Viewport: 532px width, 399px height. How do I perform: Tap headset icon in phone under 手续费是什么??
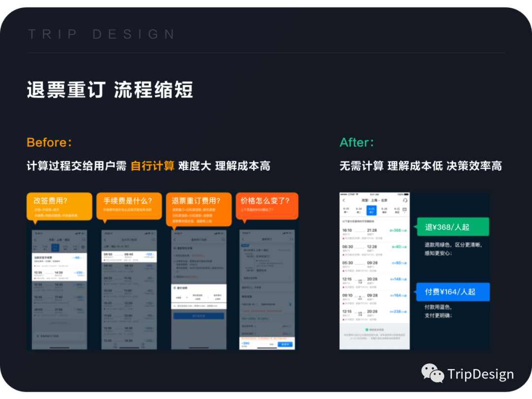(153, 240)
